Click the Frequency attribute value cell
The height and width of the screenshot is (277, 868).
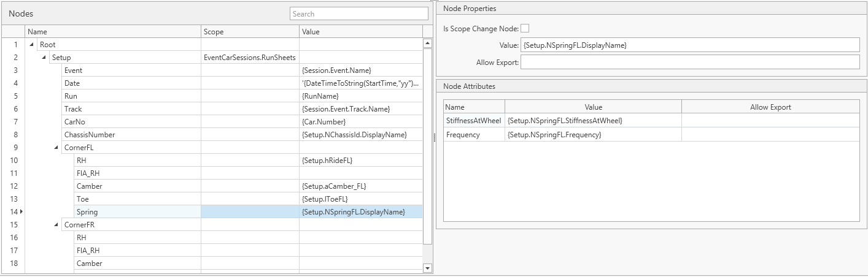[x=592, y=135]
